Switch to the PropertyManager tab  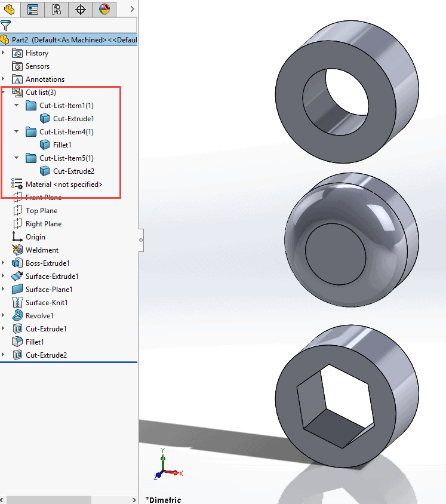(x=32, y=9)
